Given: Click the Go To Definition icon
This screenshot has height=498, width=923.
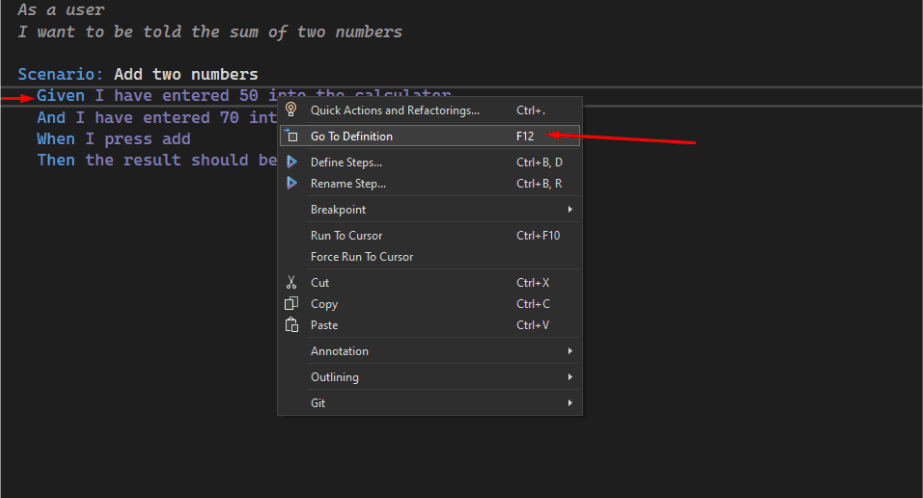Looking at the screenshot, I should pos(291,136).
